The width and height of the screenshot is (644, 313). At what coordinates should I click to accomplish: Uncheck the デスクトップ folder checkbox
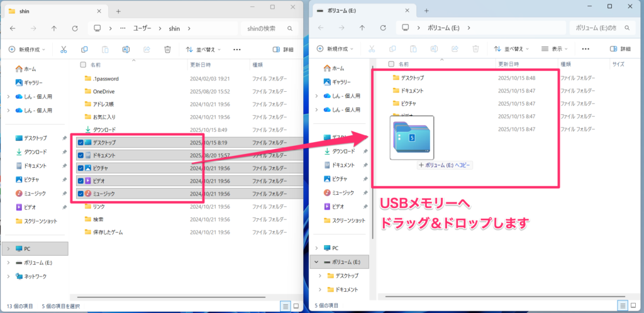point(80,143)
